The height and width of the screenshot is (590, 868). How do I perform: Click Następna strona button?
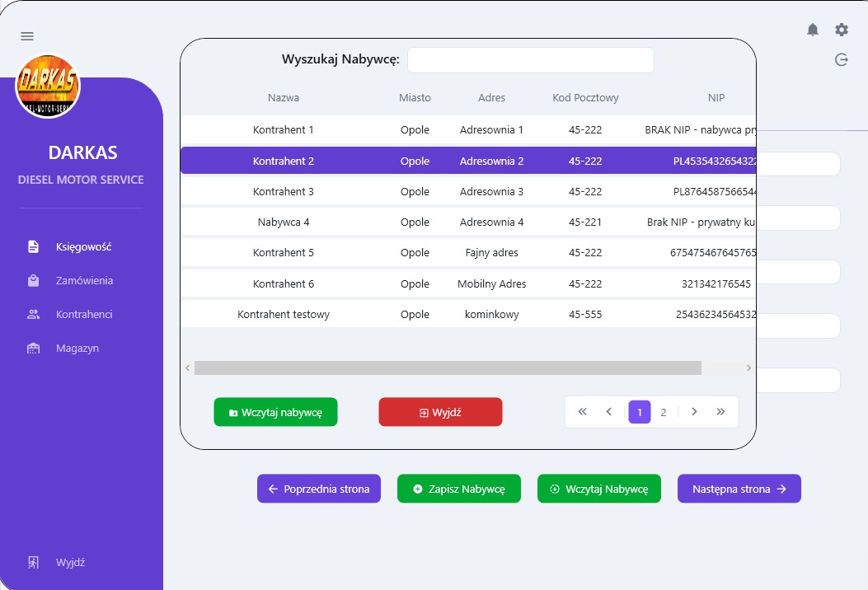[x=739, y=489]
